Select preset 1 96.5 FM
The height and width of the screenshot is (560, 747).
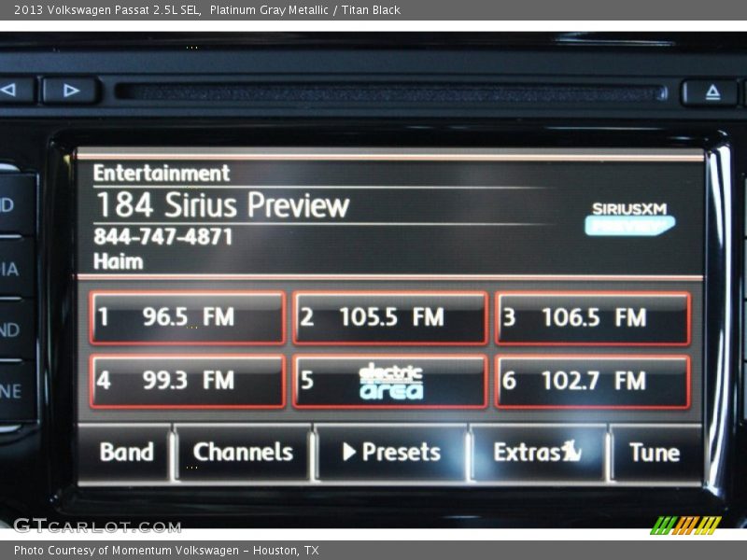pos(188,317)
